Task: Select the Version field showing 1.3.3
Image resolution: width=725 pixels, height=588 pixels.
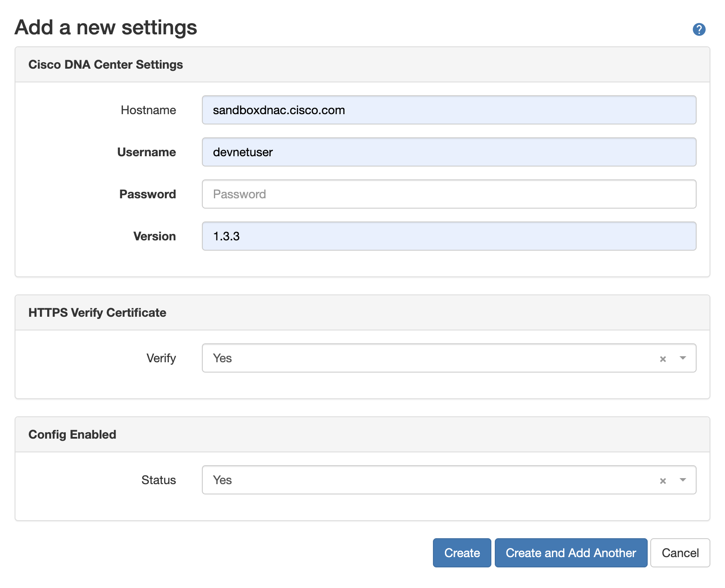Action: tap(449, 236)
